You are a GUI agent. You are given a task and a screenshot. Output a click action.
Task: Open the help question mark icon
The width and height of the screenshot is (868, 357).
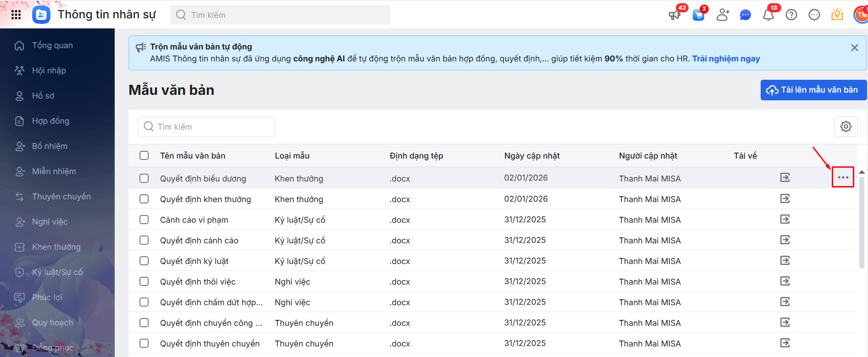(x=791, y=15)
